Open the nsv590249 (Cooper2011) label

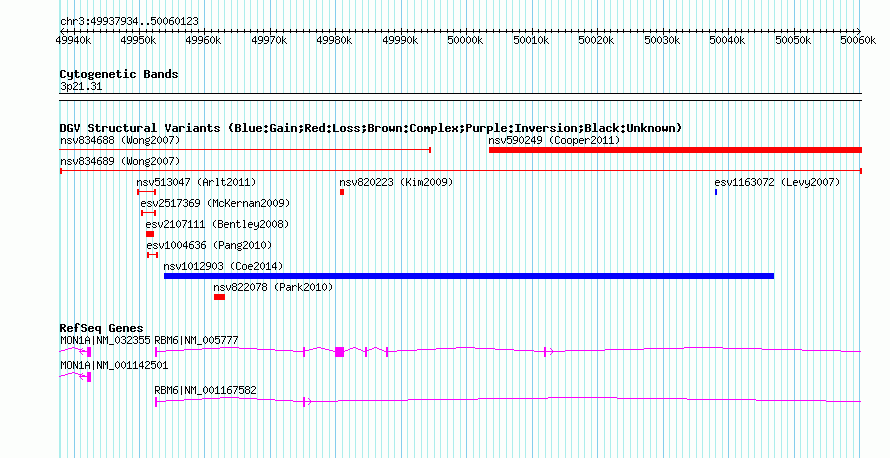coord(554,140)
